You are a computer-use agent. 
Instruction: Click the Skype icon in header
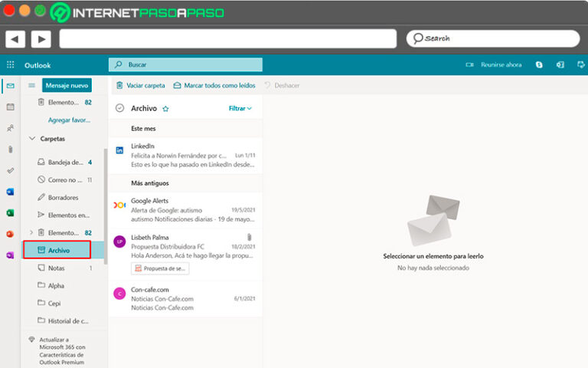click(539, 64)
